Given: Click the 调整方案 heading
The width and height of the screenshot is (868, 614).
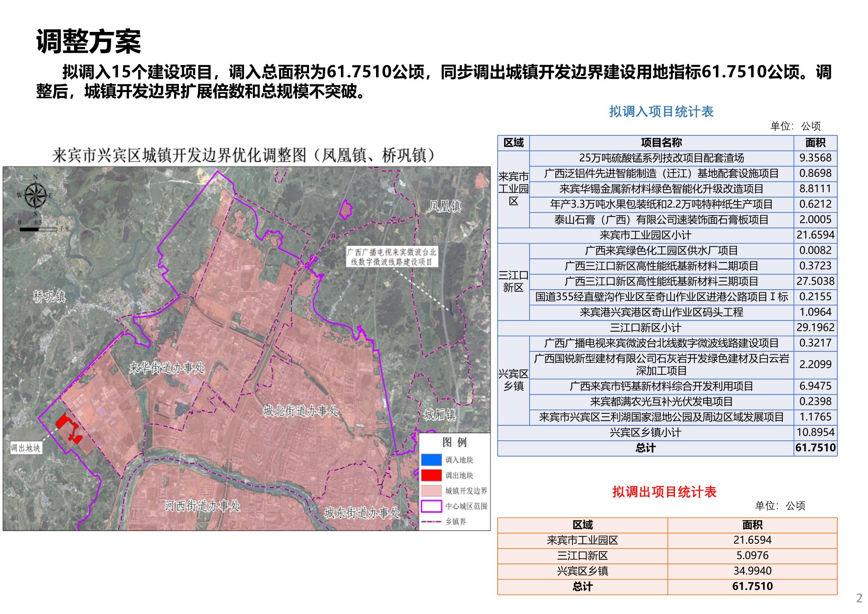Looking at the screenshot, I should (x=88, y=42).
